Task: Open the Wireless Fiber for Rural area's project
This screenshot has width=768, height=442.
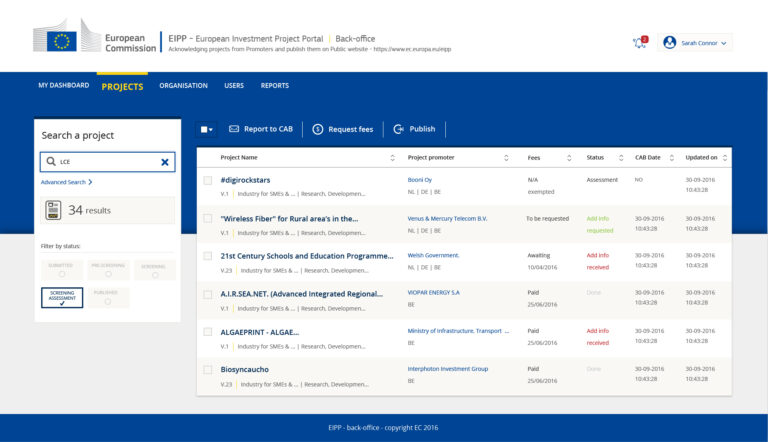Action: (x=289, y=219)
